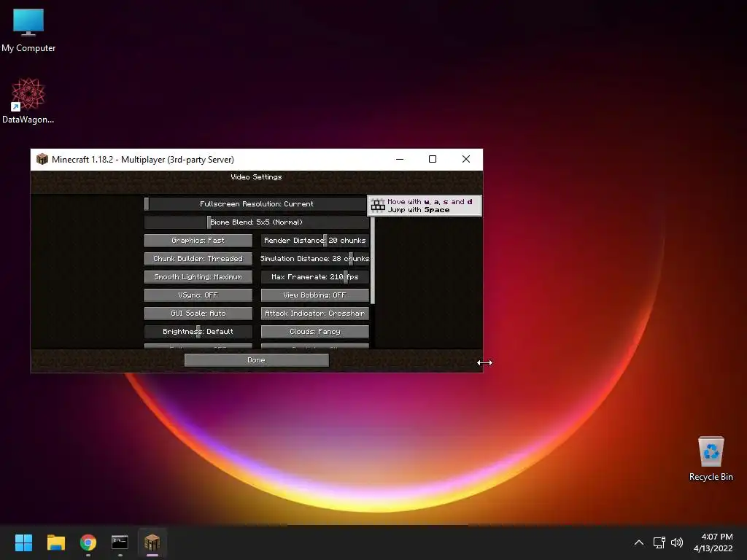747x560 pixels.
Task: Toggle View Bobbing: OFF button
Action: (x=315, y=295)
